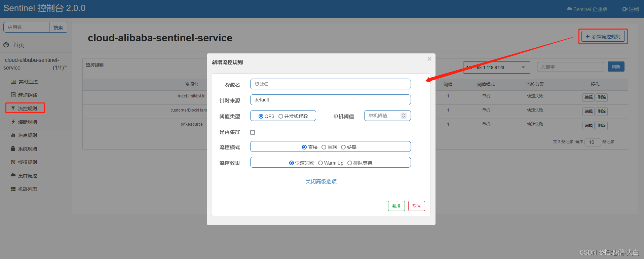
Task: Click 删除 for the byResource row
Action: [x=602, y=126]
